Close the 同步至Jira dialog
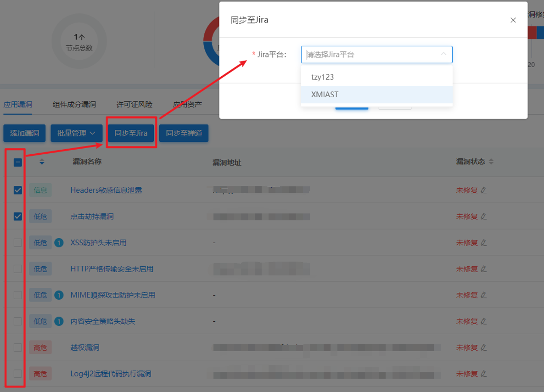Viewport: 544px width, 392px height. (513, 20)
